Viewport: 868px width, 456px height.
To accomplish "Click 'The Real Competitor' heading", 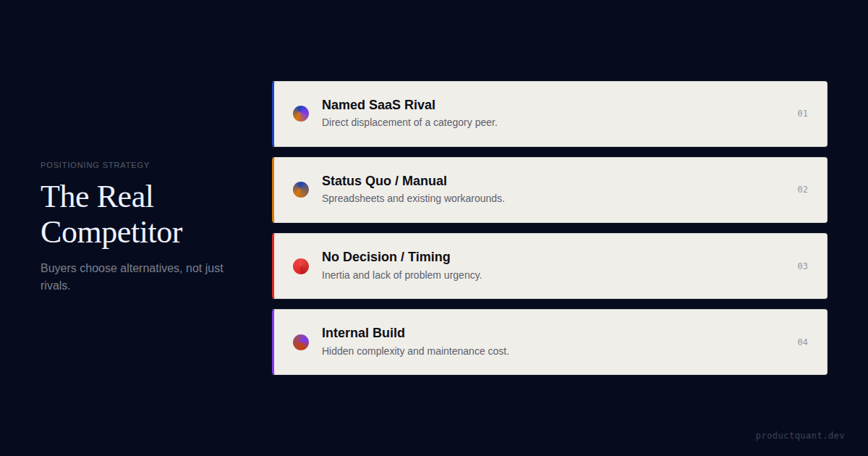I will 111,214.
